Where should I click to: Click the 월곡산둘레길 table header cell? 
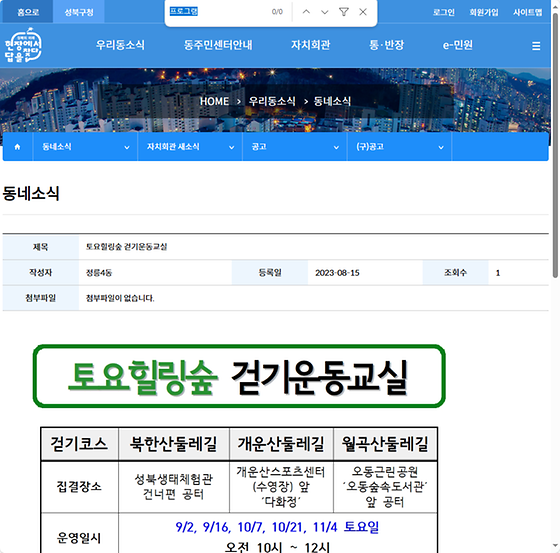385,444
